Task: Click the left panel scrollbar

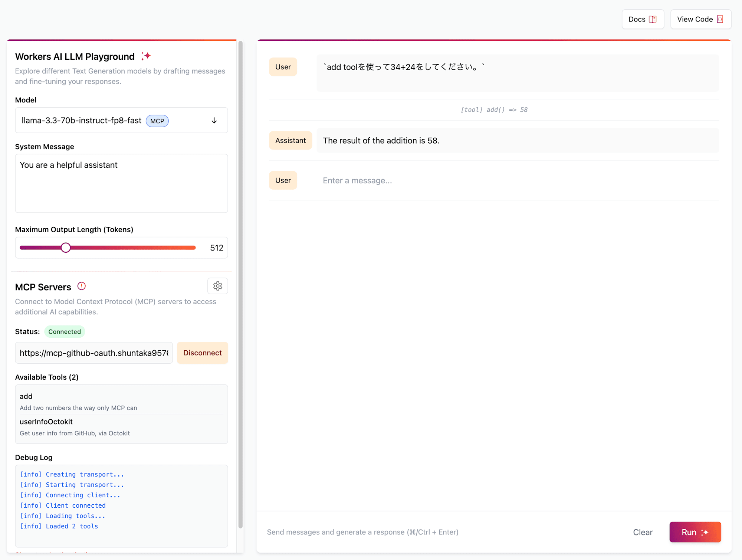Action: pos(240,284)
